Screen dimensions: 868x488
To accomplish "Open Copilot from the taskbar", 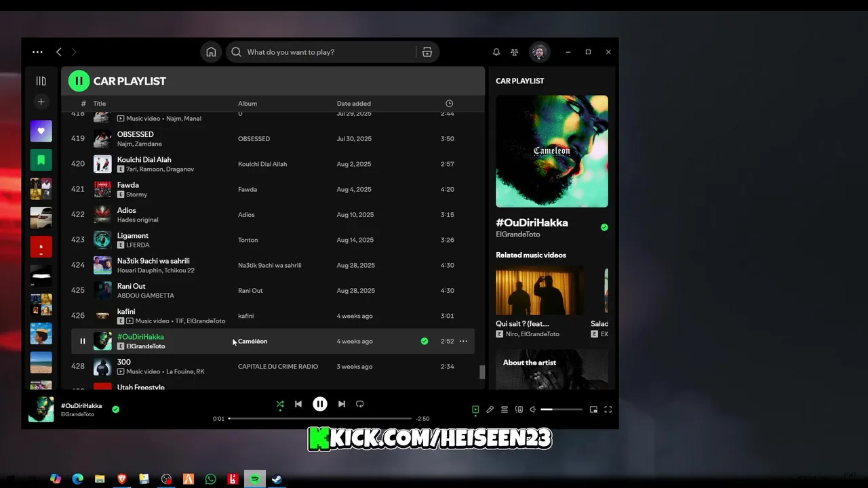I will coord(56,479).
